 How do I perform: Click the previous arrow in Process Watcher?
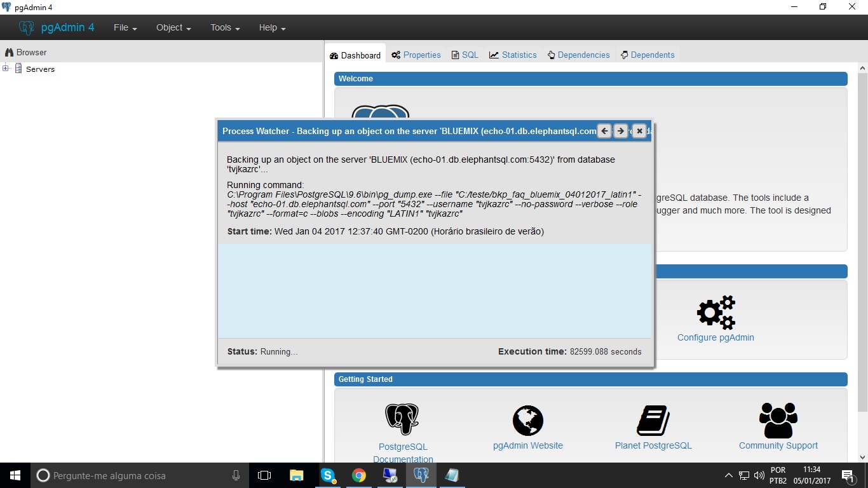tap(604, 131)
